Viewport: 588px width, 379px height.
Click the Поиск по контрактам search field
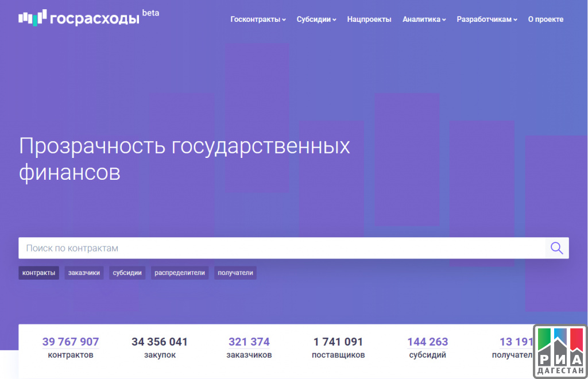pyautogui.click(x=281, y=248)
